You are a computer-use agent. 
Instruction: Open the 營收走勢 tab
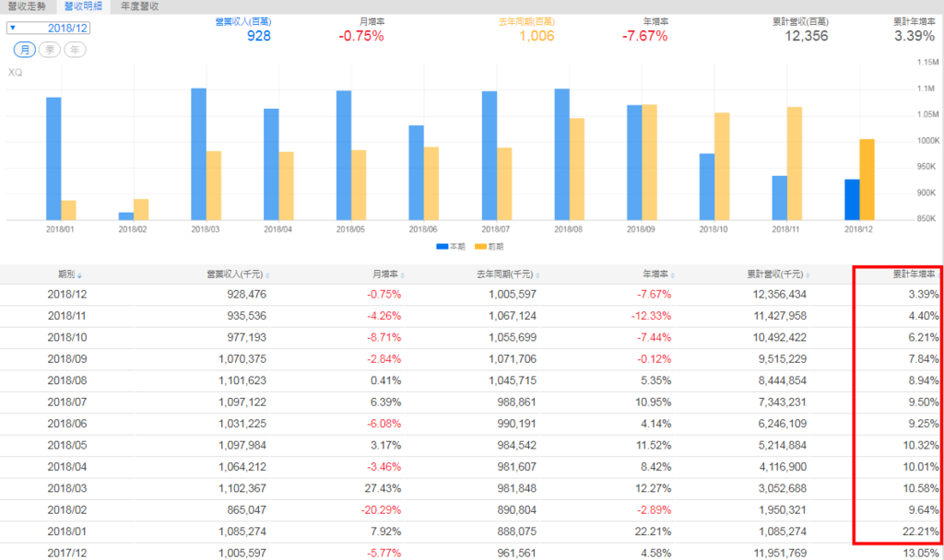click(x=27, y=6)
